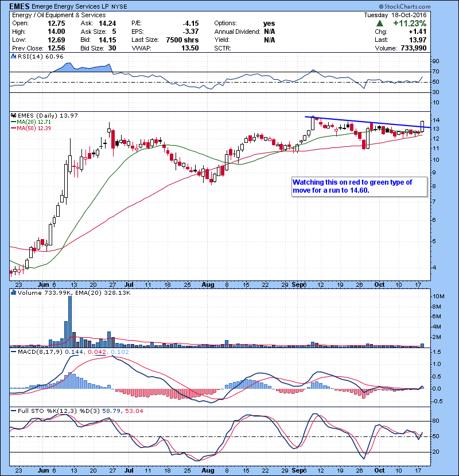This screenshot has width=459, height=476.
Task: Click the RSI(14) 60.96 indicator label
Action: (x=40, y=56)
